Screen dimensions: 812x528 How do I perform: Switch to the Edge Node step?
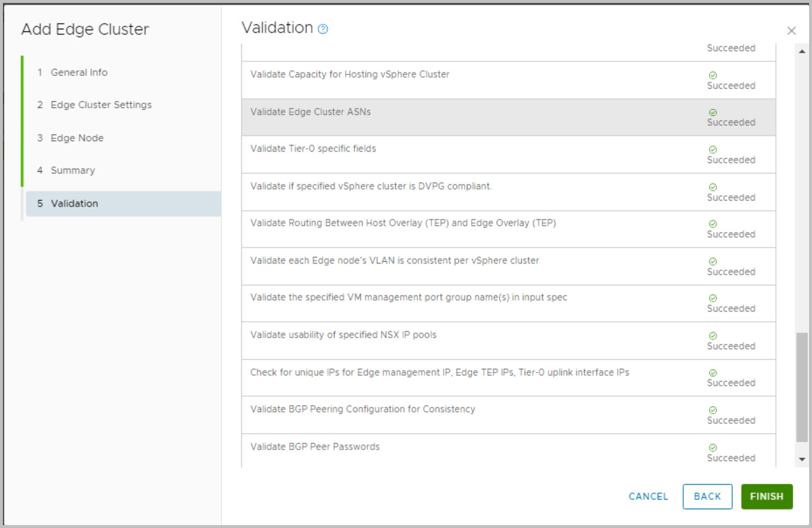click(x=77, y=138)
